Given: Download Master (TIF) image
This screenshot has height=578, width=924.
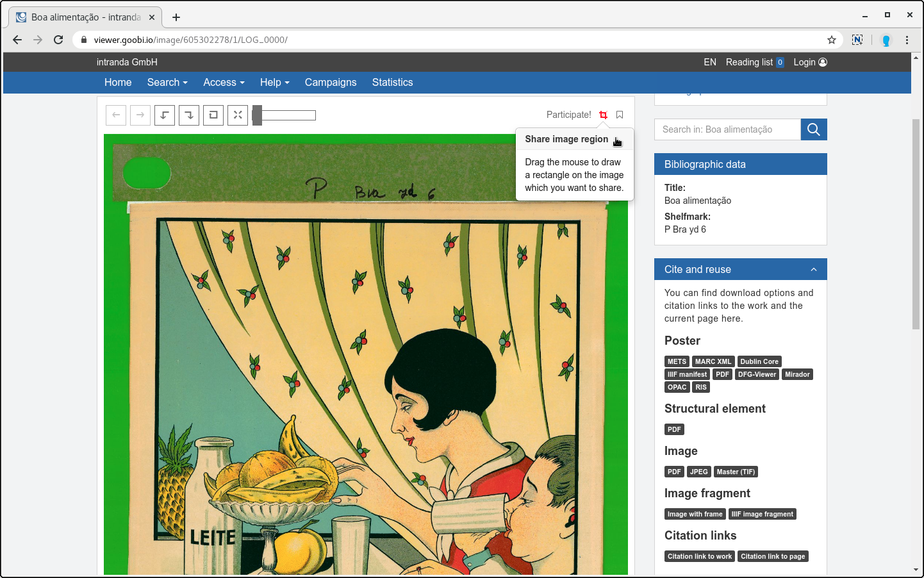Looking at the screenshot, I should pyautogui.click(x=736, y=472).
